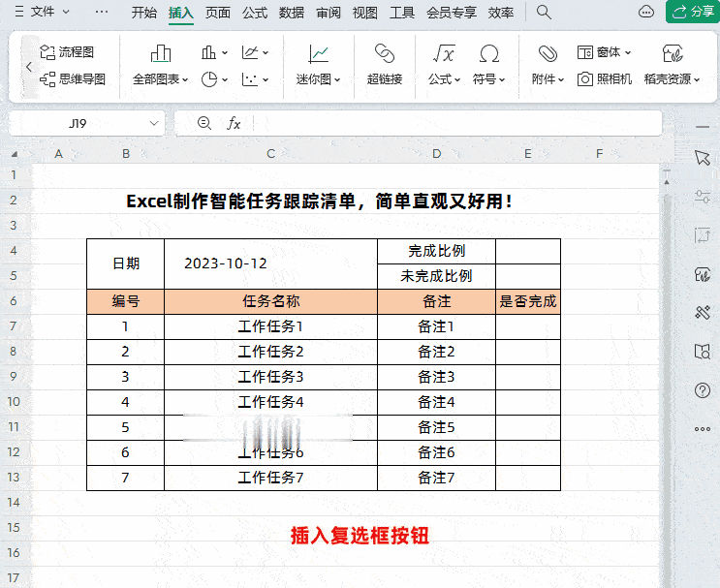Switch to the 开始 tab
The image size is (720, 588).
coord(144,13)
